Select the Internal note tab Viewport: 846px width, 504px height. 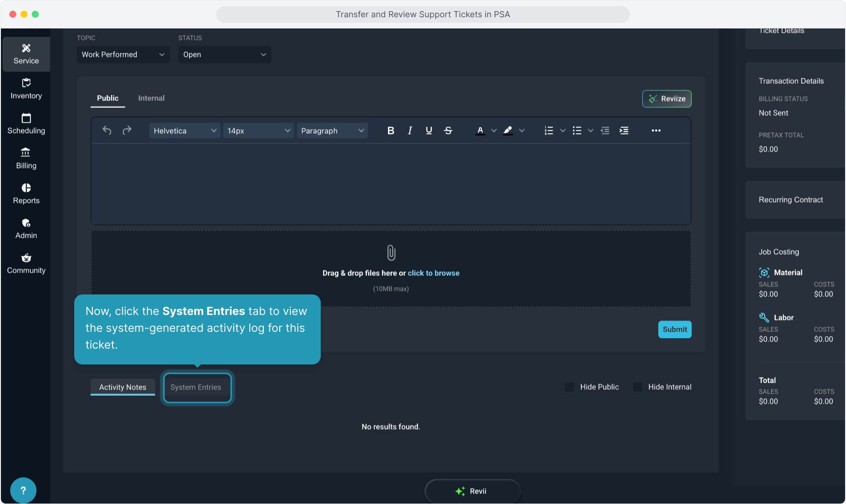point(151,98)
